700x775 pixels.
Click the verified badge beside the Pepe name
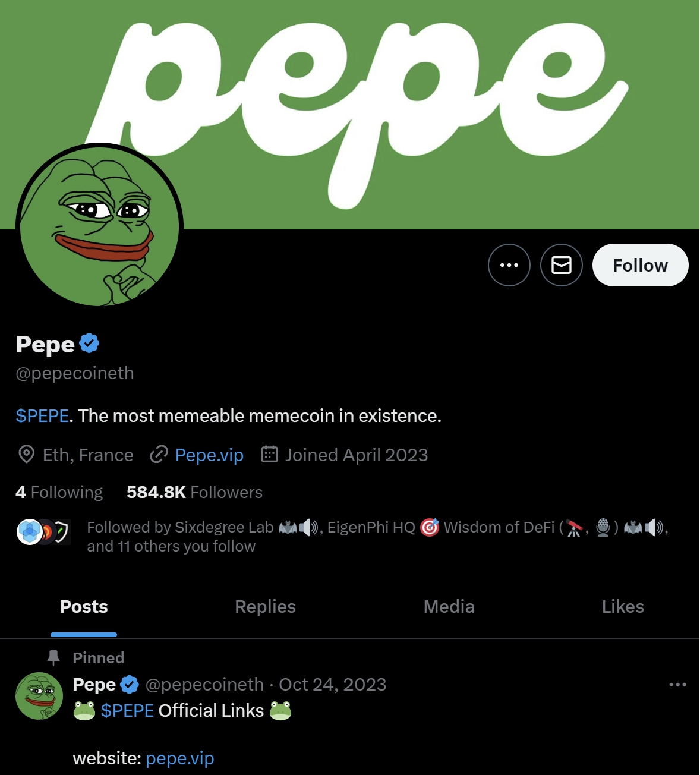(89, 344)
